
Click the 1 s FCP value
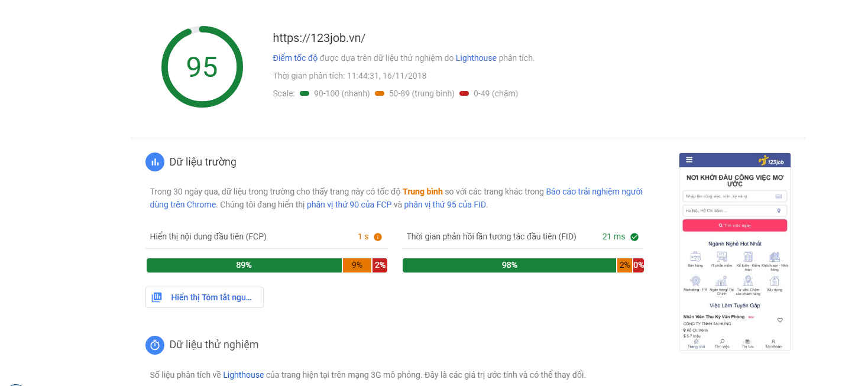click(x=363, y=236)
